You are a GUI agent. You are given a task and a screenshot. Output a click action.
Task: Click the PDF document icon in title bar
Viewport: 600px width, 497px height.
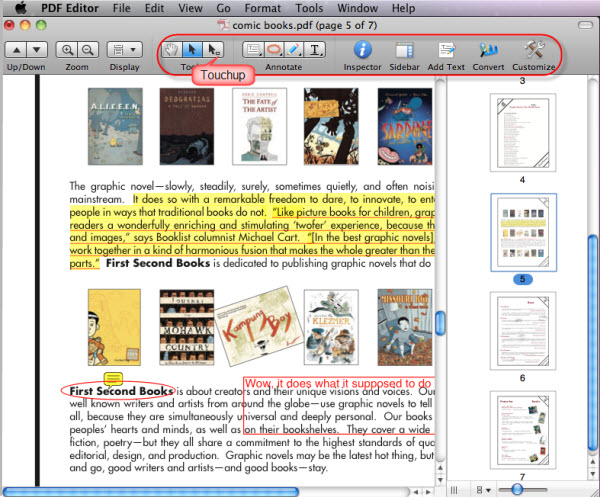(223, 25)
